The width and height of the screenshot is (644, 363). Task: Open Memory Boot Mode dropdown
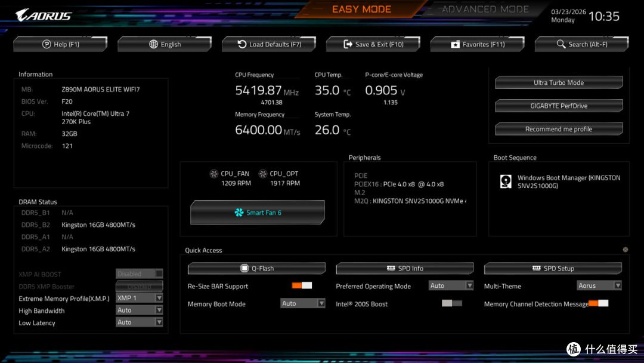coord(303,303)
